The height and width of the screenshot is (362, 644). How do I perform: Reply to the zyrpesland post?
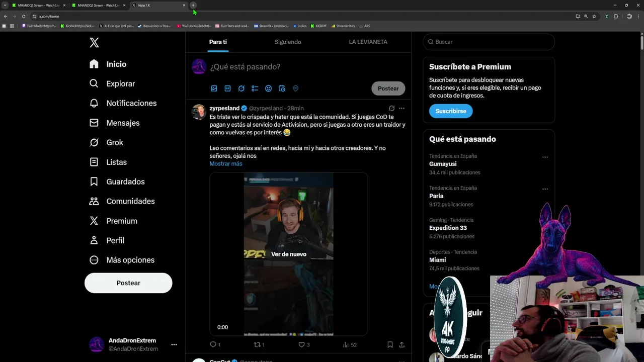(x=215, y=344)
